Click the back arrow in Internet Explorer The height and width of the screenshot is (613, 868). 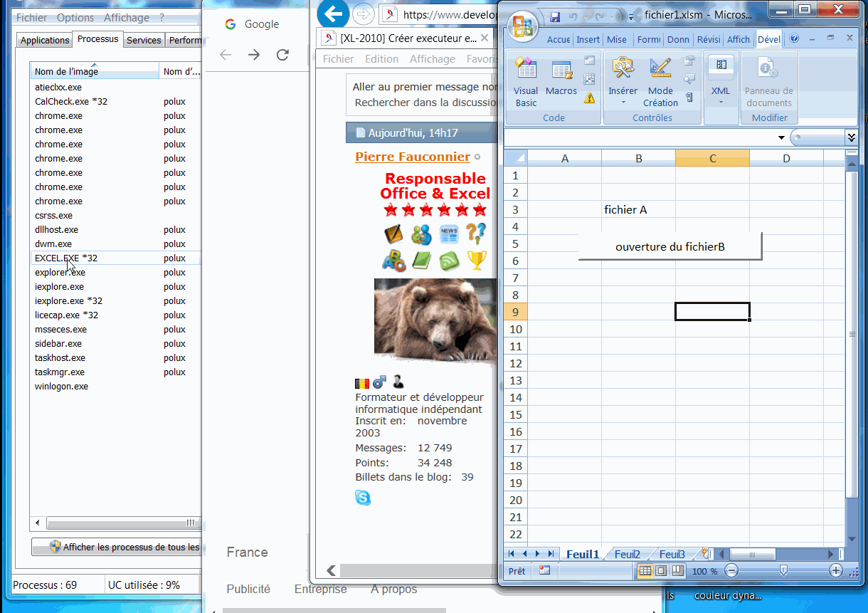(332, 14)
